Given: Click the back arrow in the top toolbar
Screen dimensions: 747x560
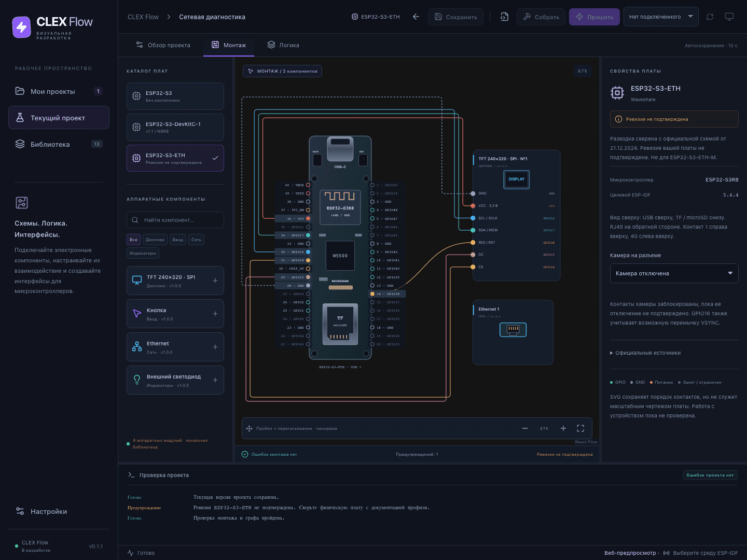Looking at the screenshot, I should 416,17.
